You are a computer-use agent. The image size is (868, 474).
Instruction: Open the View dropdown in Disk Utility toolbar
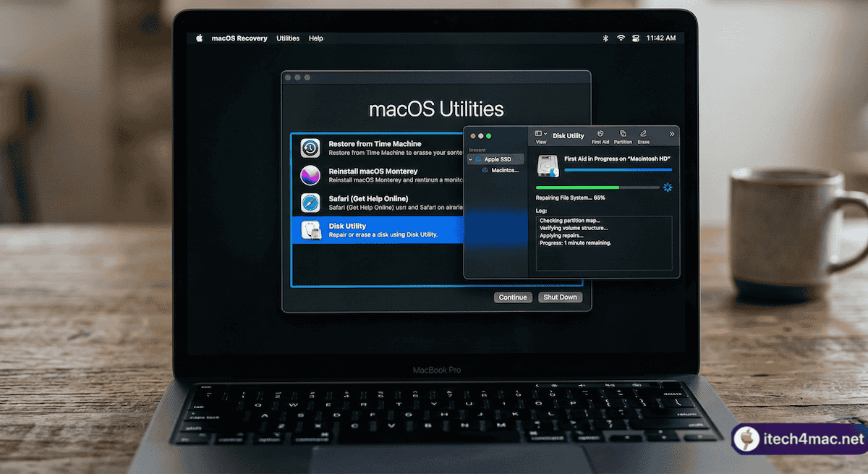click(541, 137)
